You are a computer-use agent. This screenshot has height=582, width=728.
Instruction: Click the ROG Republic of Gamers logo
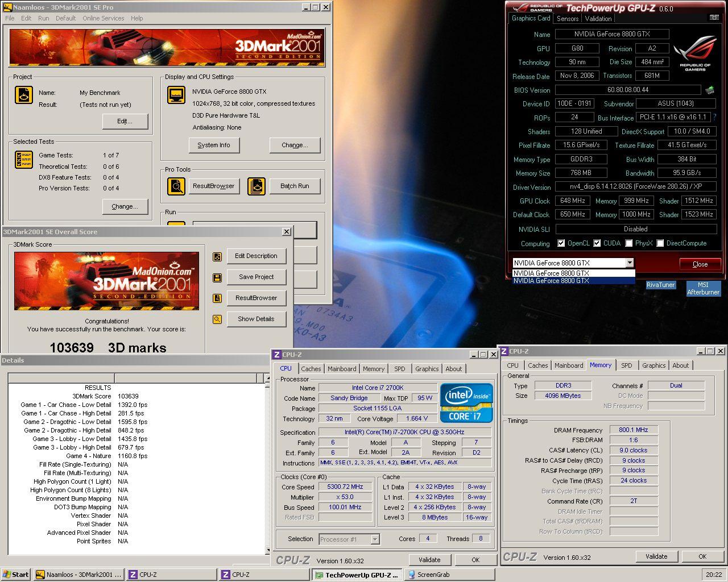pos(695,54)
